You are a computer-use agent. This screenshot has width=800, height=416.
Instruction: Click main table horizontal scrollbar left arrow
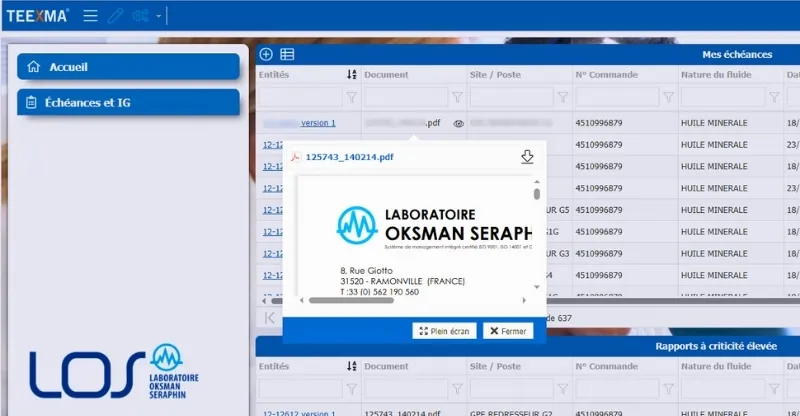[264, 301]
